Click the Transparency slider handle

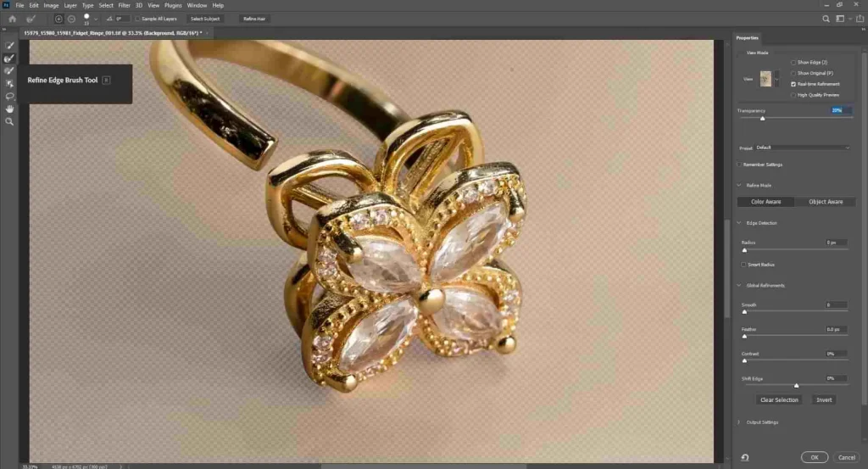pyautogui.click(x=762, y=119)
